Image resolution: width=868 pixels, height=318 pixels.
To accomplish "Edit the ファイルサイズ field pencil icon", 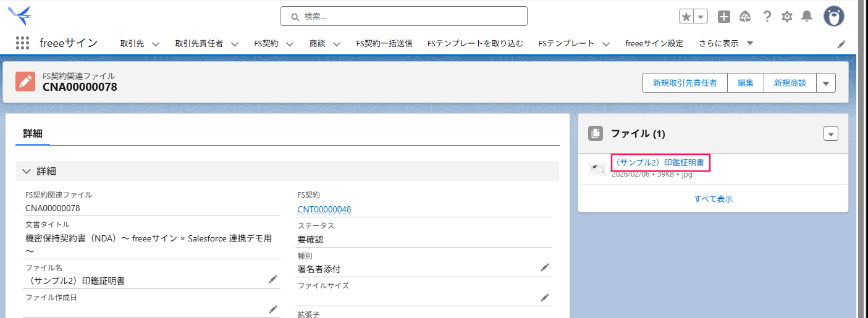I will (x=545, y=298).
